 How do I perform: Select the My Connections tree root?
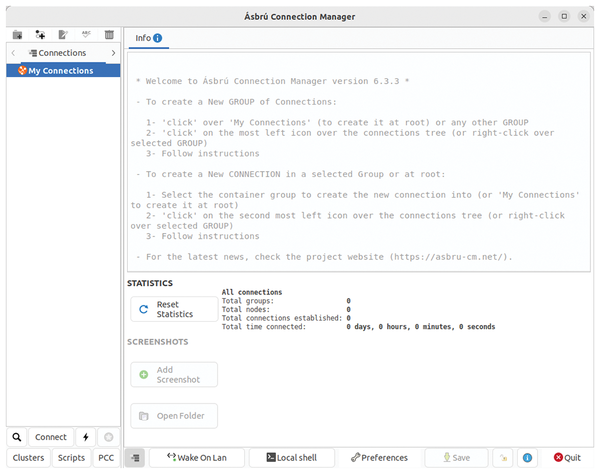tap(63, 71)
